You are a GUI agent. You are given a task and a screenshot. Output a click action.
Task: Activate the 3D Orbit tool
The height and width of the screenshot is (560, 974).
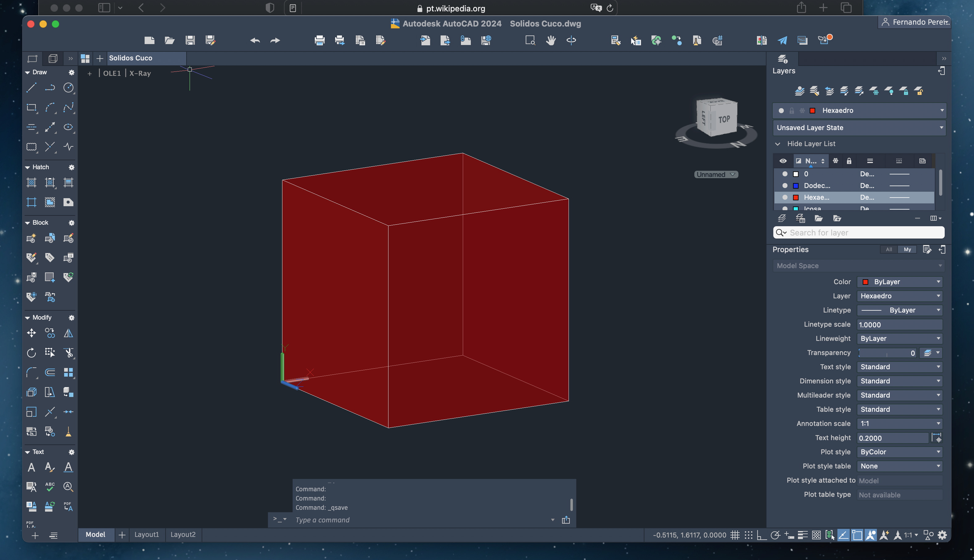(x=571, y=40)
